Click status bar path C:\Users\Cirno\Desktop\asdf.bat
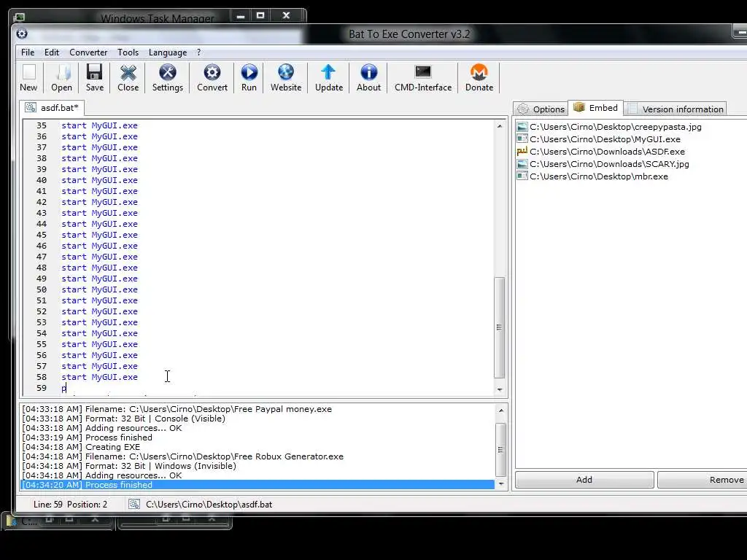Screen dimensions: 747x560 209,505
